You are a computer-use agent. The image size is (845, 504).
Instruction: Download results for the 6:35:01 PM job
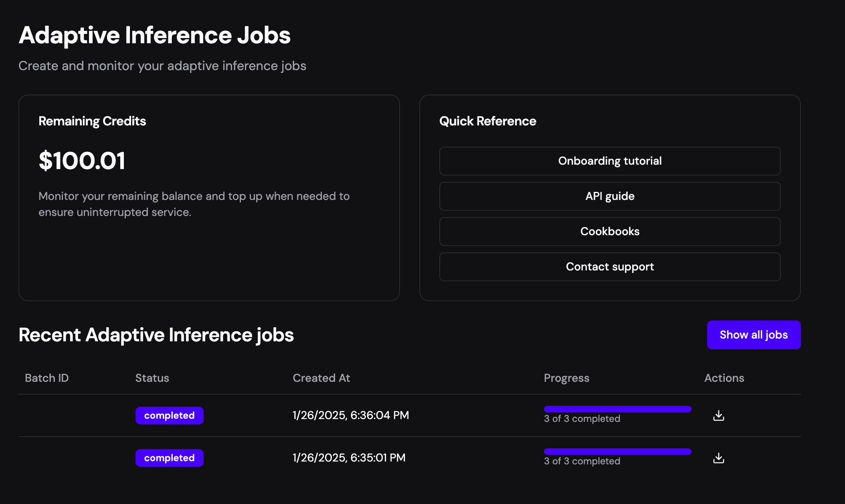coord(719,458)
